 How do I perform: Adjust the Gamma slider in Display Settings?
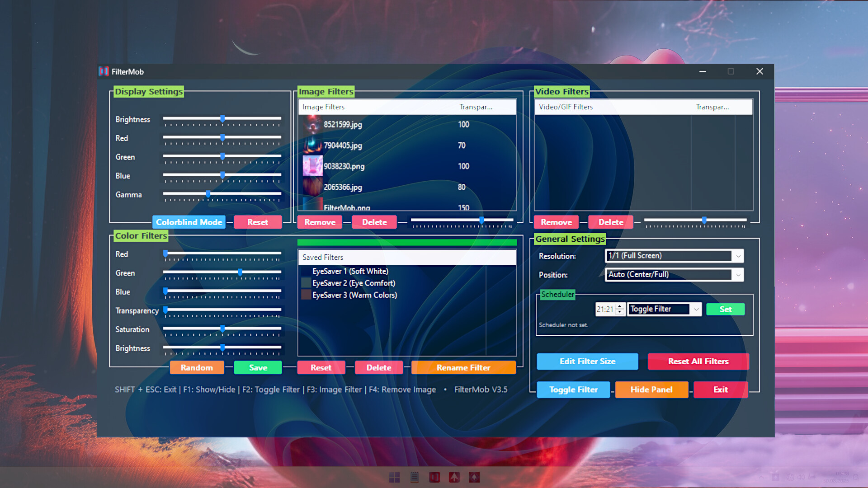(x=208, y=193)
